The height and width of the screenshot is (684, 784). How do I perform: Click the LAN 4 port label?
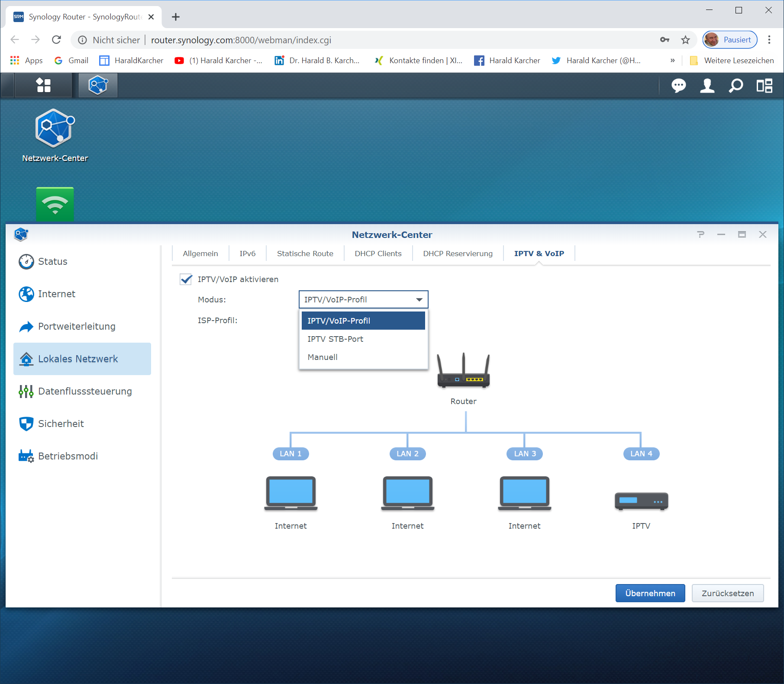(641, 453)
